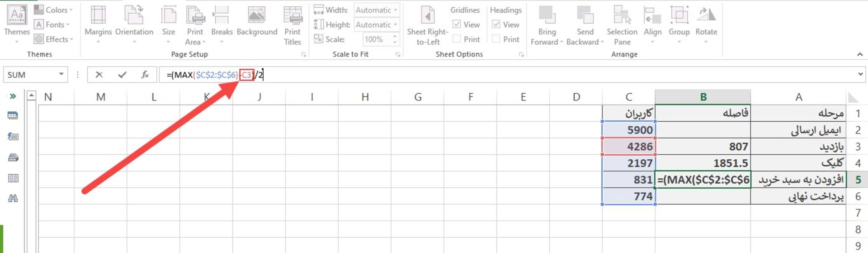Toggle the Gridlines View checkbox

tap(457, 24)
